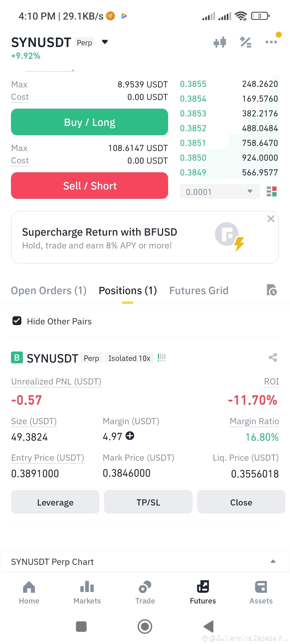290x644 pixels.
Task: Go to the Assets tab
Action: coord(261,592)
